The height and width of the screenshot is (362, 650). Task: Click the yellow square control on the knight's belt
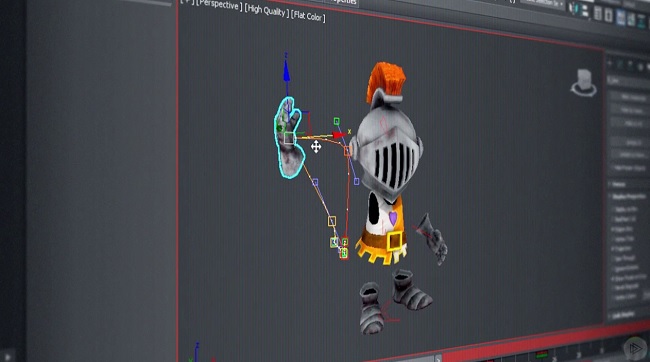(395, 241)
